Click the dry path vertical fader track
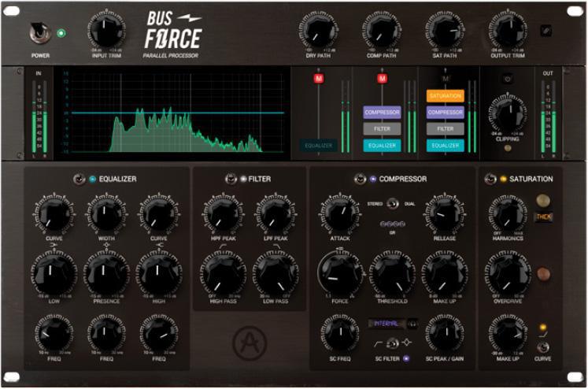This screenshot has width=588, height=389. pos(319,113)
